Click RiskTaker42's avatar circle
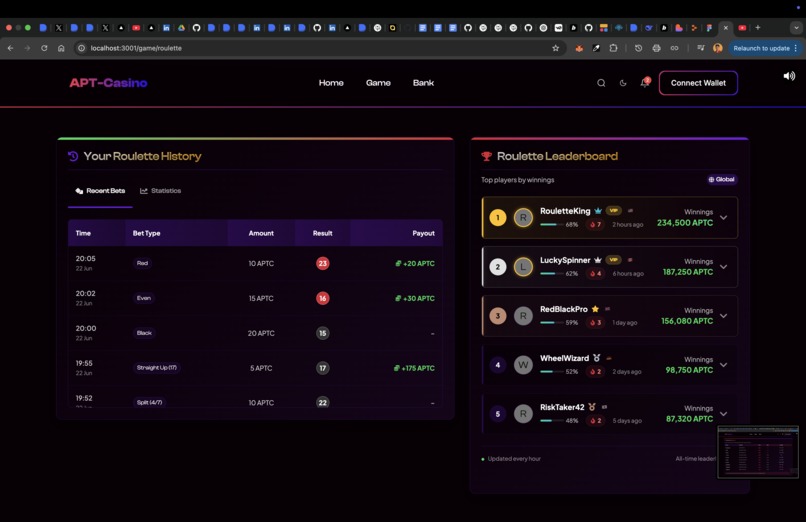The height and width of the screenshot is (522, 806). click(523, 414)
